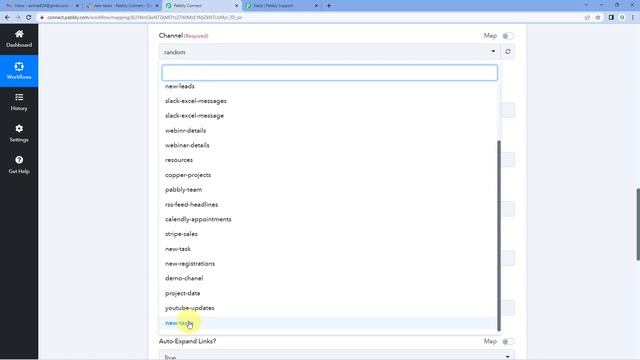The image size is (640, 360).
Task: Collapse the Channel dropdown showing random
Action: [329, 52]
